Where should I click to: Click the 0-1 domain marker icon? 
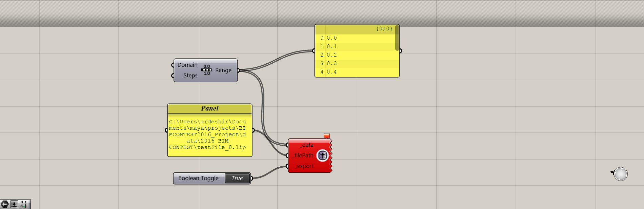tap(24, 204)
